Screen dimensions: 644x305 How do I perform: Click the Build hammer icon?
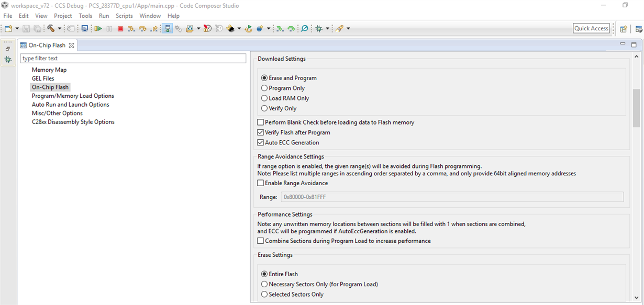(51, 29)
